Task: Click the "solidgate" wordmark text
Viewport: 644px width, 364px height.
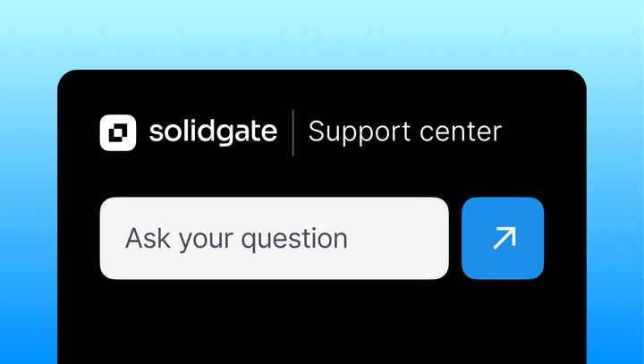Action: pos(212,133)
